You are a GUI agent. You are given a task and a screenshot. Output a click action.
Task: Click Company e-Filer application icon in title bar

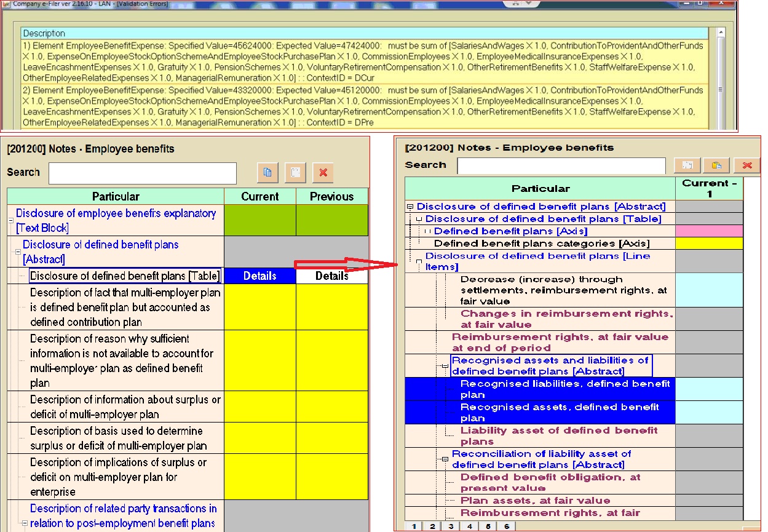pos(6,2)
